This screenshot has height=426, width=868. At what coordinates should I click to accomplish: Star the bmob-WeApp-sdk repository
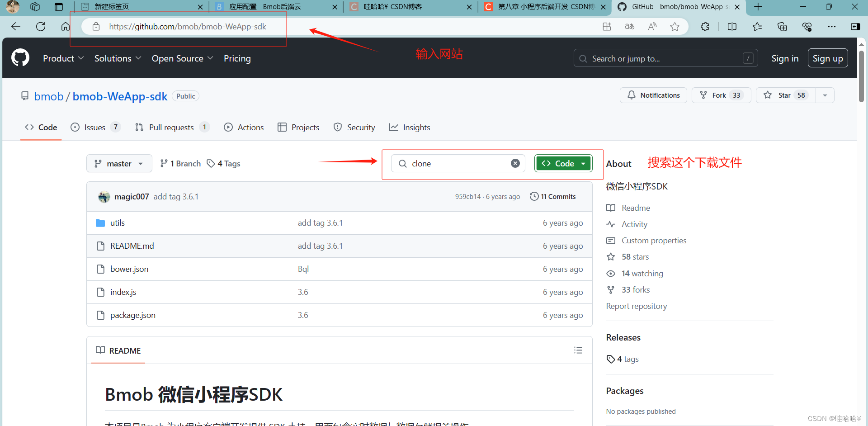point(786,95)
